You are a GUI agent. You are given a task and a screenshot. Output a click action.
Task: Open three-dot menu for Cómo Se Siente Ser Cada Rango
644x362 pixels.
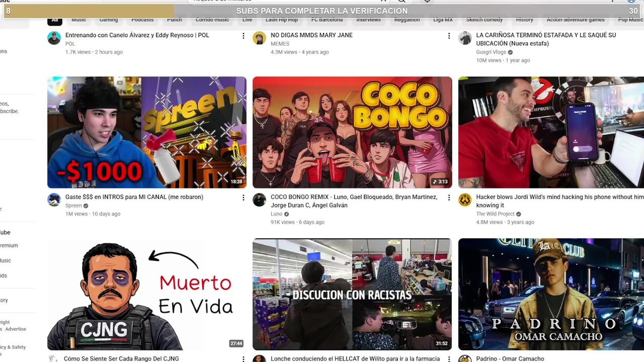244,359
